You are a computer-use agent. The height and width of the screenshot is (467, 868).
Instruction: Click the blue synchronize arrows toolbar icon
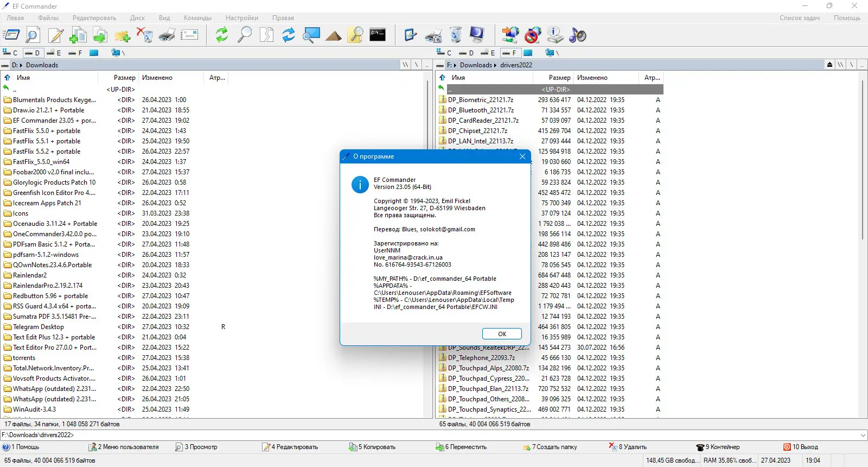point(289,35)
